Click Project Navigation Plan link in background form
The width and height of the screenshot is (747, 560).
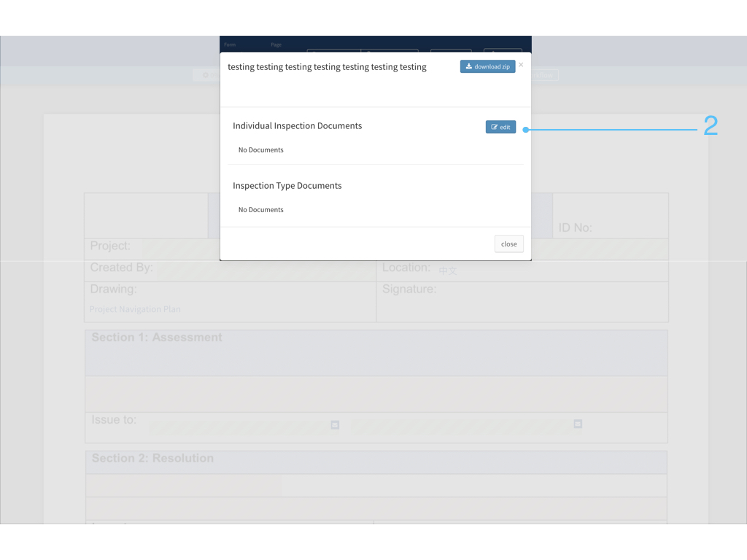click(x=135, y=309)
